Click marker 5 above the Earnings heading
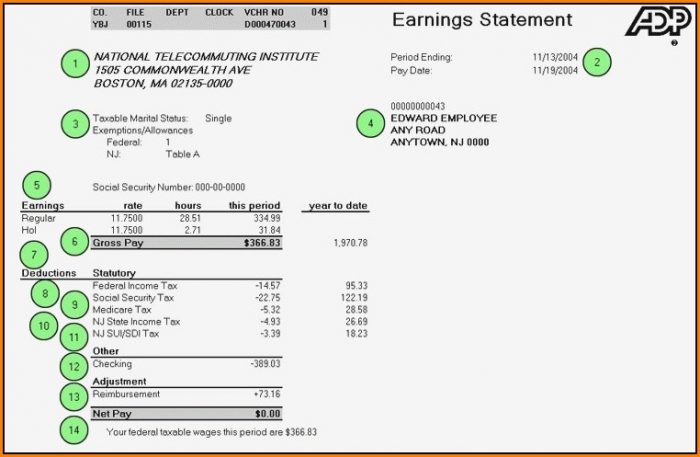Viewport: 700px width, 457px height. coord(37,184)
